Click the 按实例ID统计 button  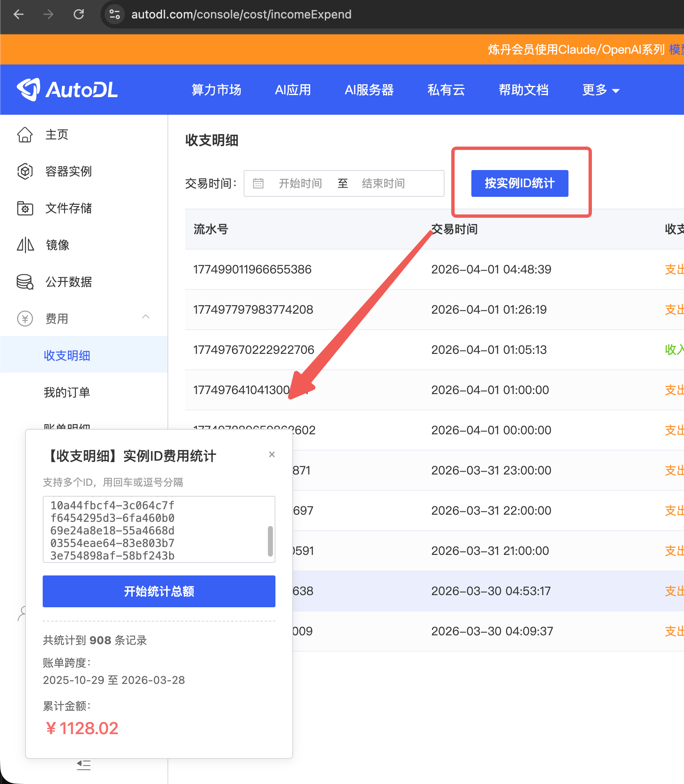pos(519,183)
